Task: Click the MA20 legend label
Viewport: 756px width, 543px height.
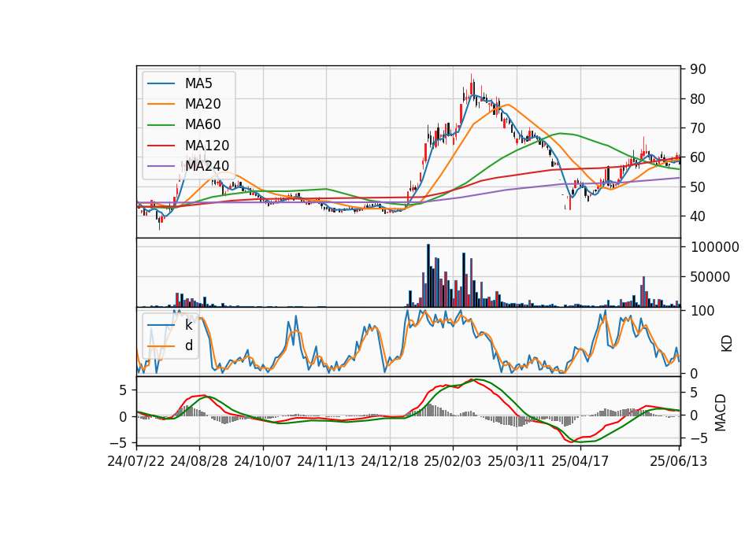Action: (202, 104)
